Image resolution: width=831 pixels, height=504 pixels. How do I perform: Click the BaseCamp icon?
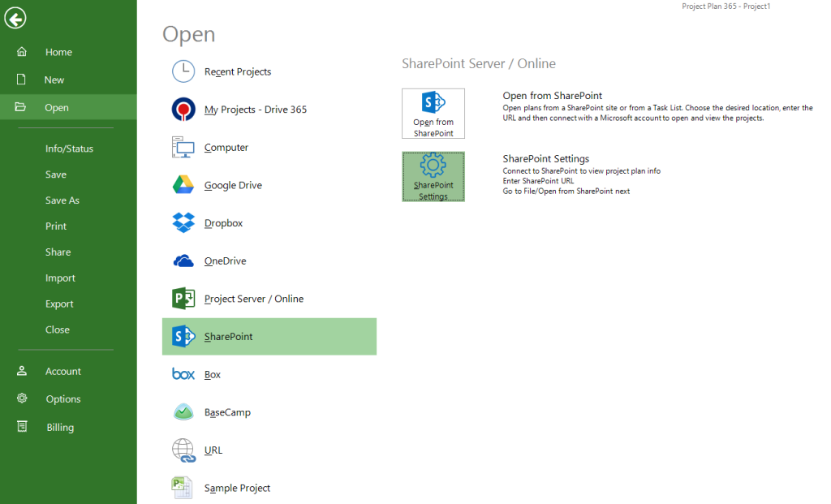182,411
